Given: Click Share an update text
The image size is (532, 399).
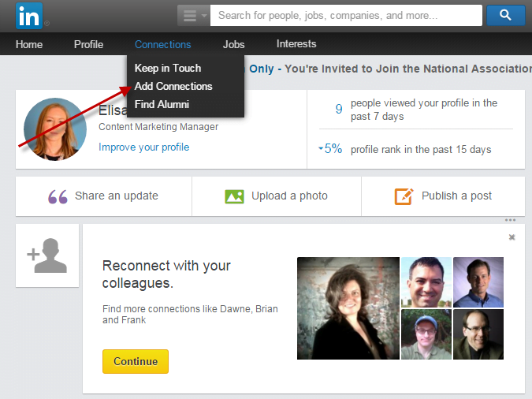Looking at the screenshot, I should click(117, 196).
